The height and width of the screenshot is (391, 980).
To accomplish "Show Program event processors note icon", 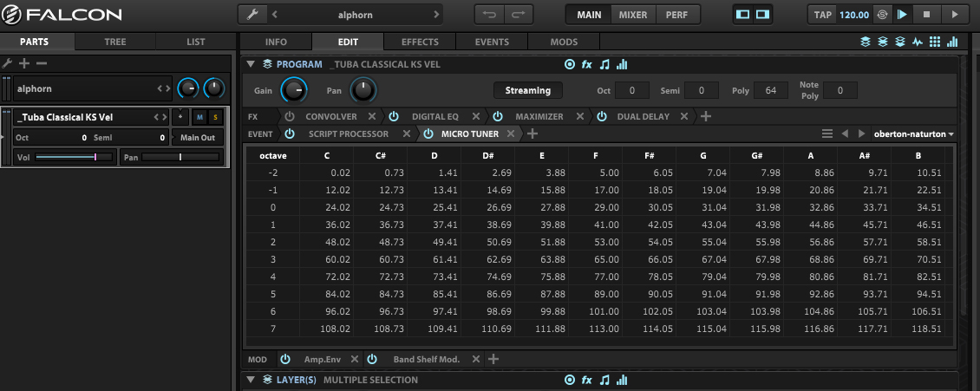I will [x=604, y=63].
